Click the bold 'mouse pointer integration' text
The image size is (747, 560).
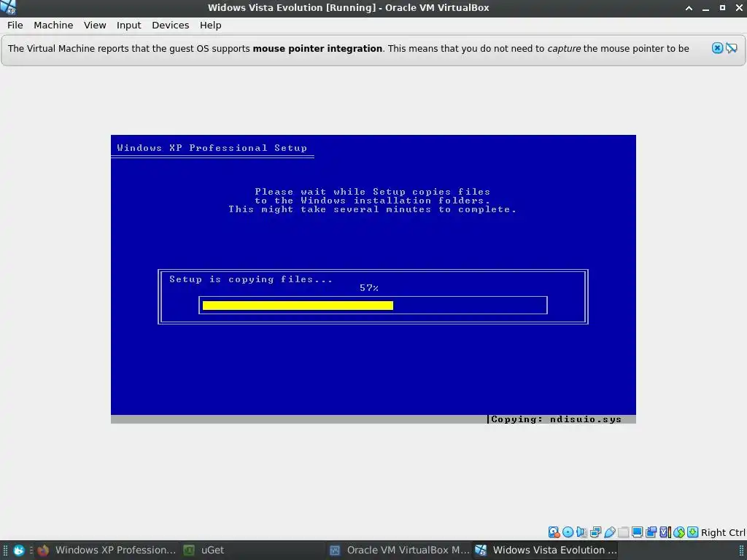pyautogui.click(x=317, y=49)
